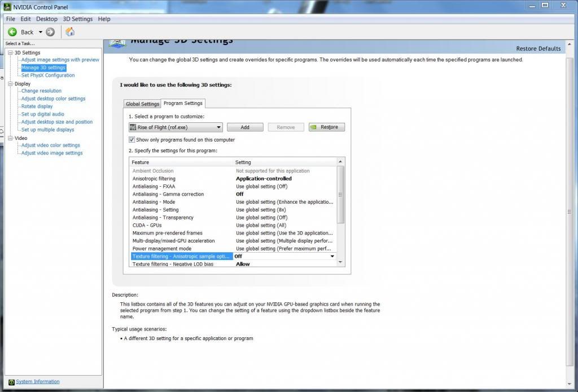
Task: Open the Desktop menu
Action: (47, 19)
